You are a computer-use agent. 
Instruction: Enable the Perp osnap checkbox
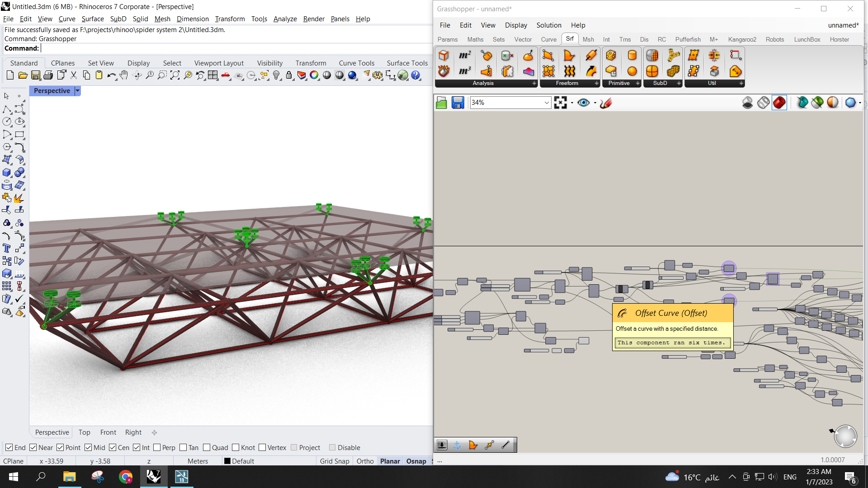pyautogui.click(x=157, y=447)
